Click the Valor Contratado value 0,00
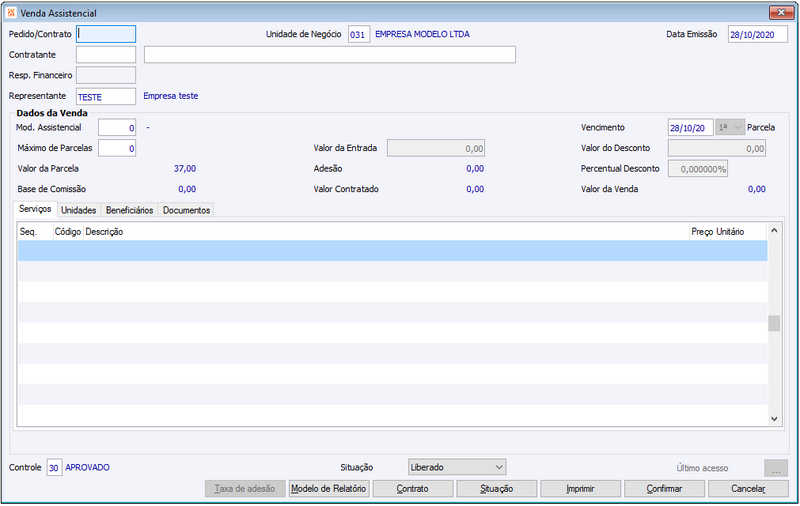 [x=475, y=189]
